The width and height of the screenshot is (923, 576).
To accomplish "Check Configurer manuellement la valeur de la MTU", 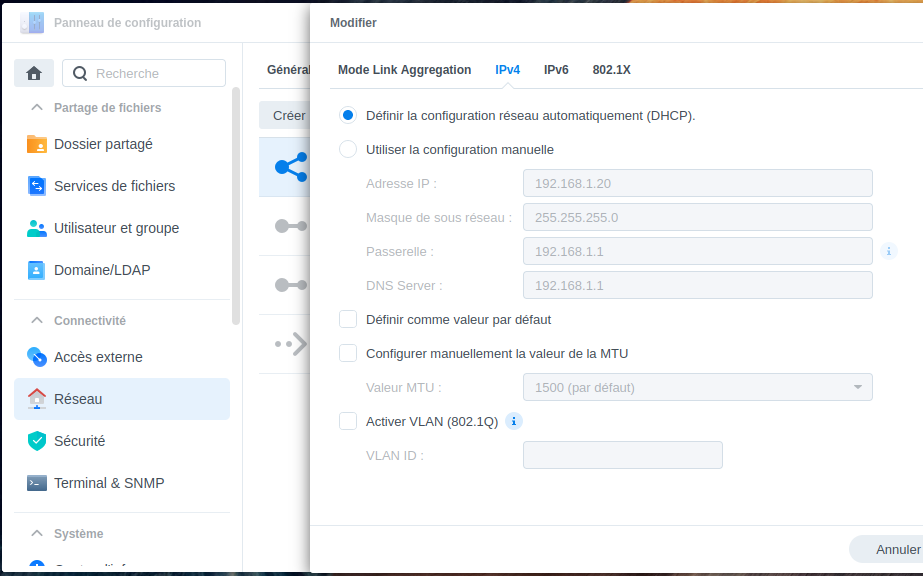I will [x=348, y=354].
